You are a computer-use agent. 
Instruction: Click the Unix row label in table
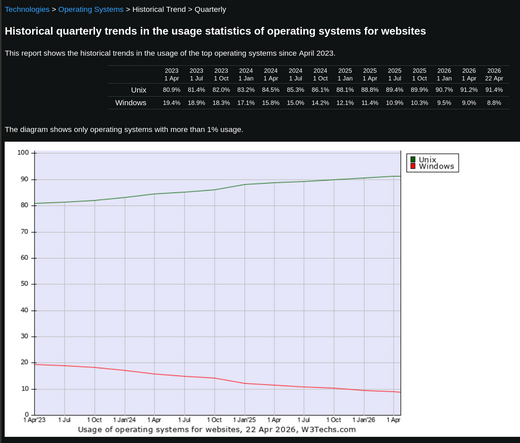pos(138,90)
